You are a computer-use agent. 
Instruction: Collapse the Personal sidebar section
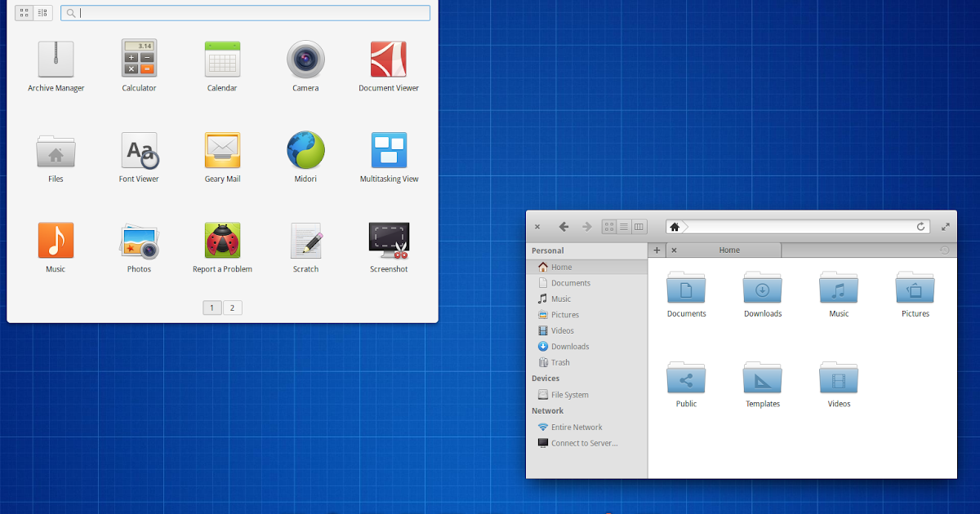[x=548, y=250]
